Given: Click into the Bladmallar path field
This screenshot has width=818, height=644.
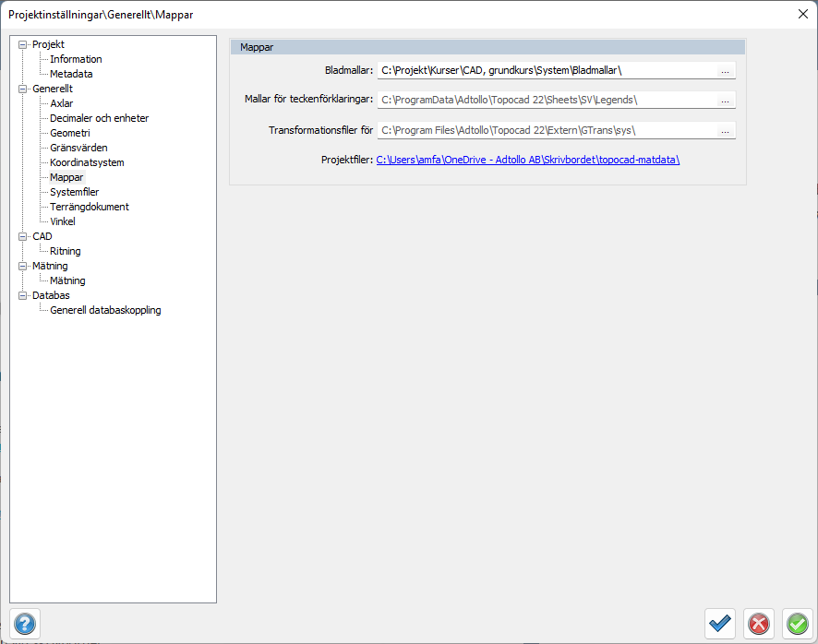Looking at the screenshot, I should (545, 70).
